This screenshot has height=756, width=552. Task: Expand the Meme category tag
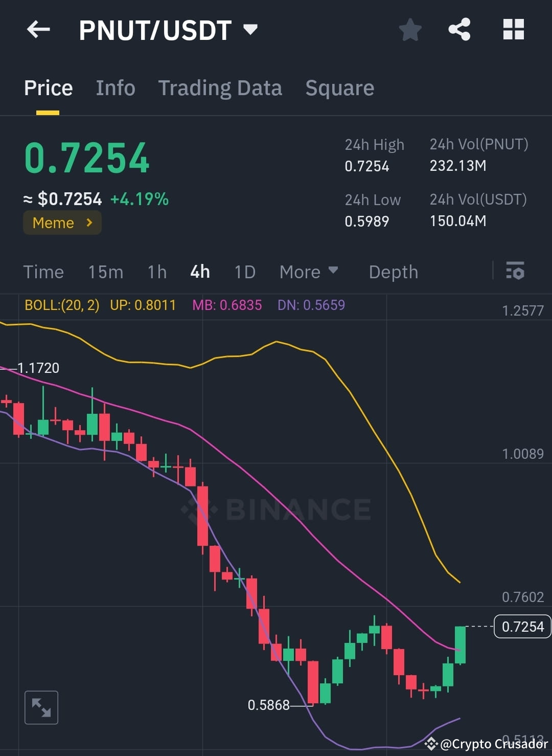coord(62,223)
